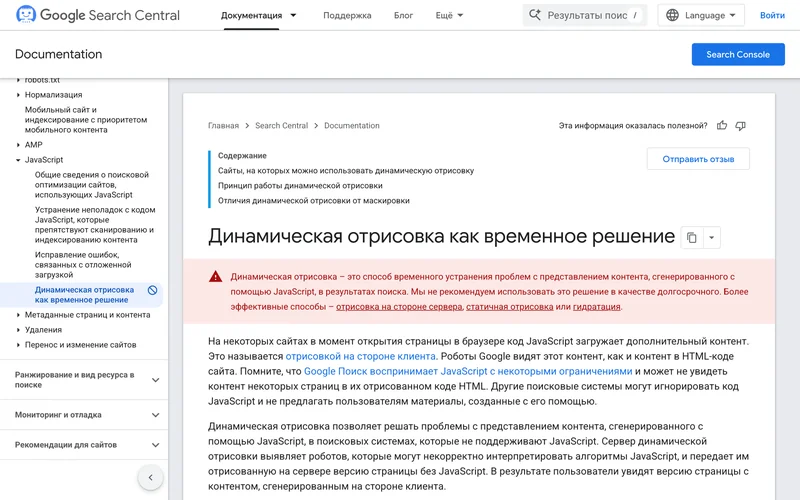Expand the Нормализация tree section
800x500 pixels.
18,95
